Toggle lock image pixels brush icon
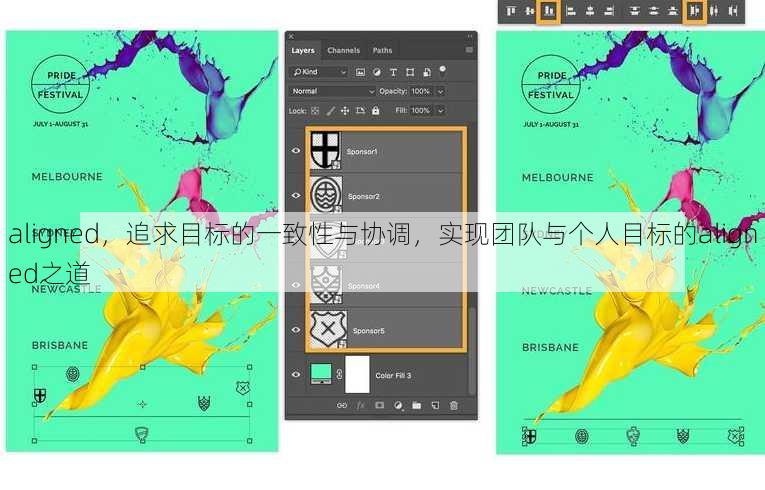765x490 pixels. pos(330,111)
